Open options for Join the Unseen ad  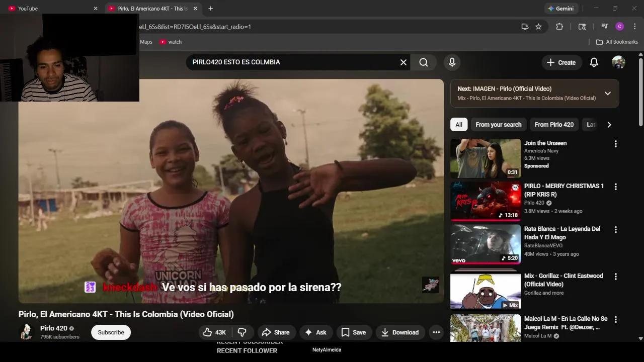coord(615,144)
